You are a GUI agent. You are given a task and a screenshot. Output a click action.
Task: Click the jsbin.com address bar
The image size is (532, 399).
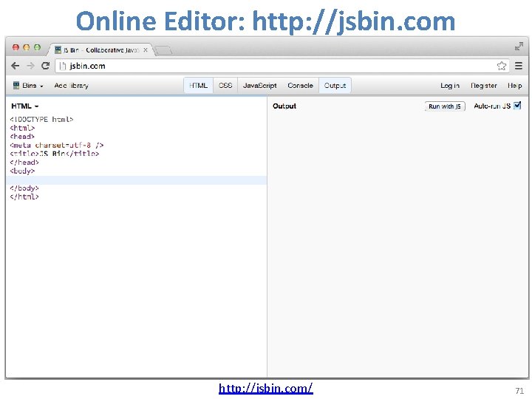tap(282, 66)
